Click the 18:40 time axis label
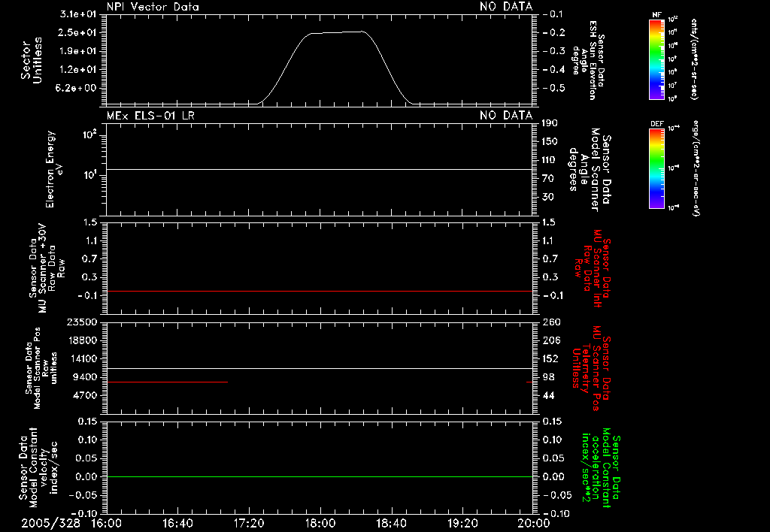770x532 pixels. pyautogui.click(x=391, y=523)
